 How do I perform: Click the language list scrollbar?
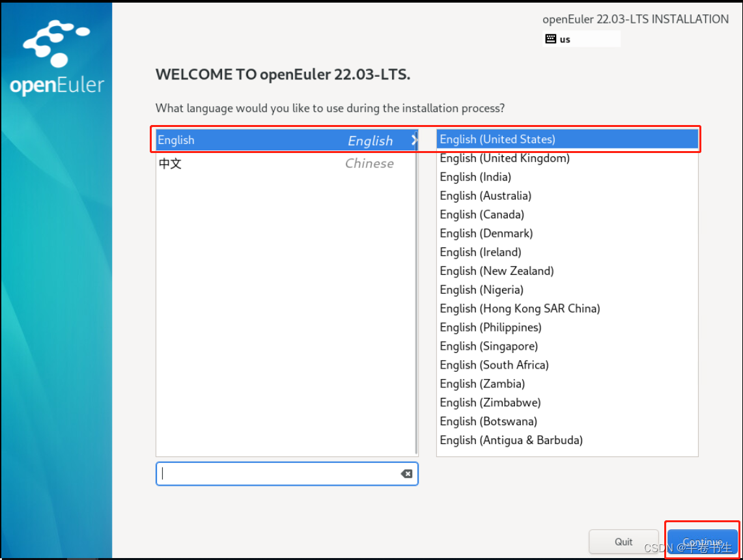click(x=415, y=293)
